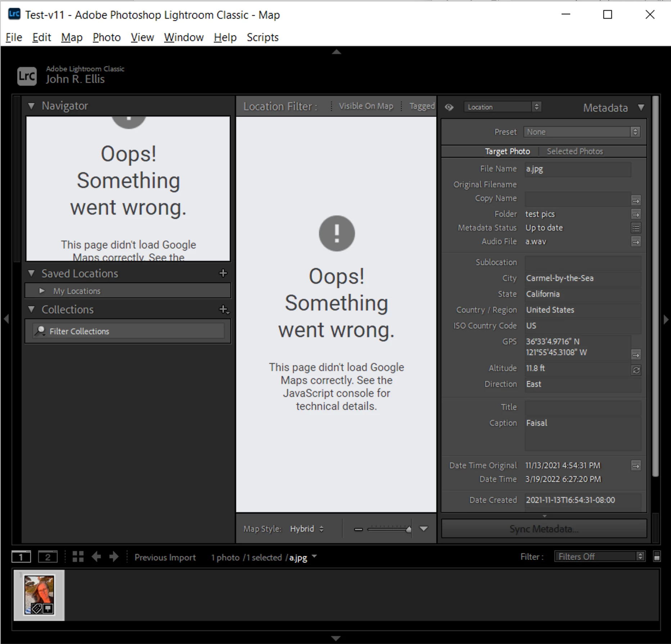
Task: Open the View menu
Action: click(x=142, y=37)
